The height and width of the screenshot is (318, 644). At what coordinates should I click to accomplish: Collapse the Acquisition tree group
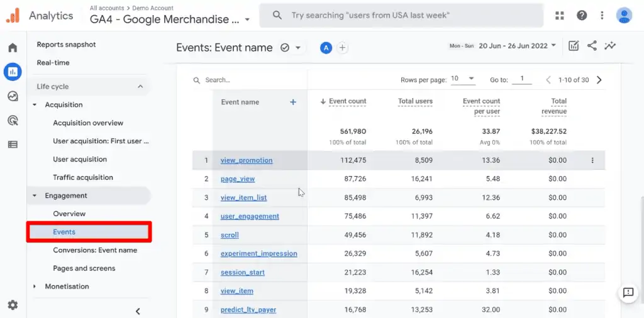tap(35, 104)
